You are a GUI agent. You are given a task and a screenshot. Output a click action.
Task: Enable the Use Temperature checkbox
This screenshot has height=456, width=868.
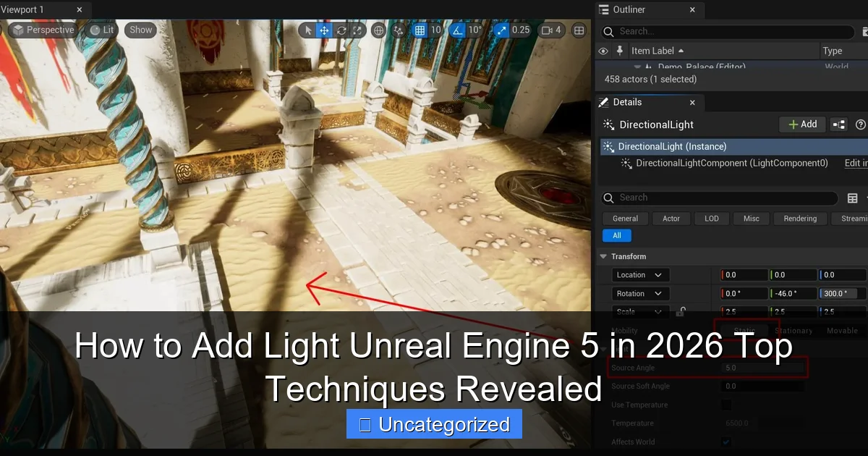(x=726, y=405)
